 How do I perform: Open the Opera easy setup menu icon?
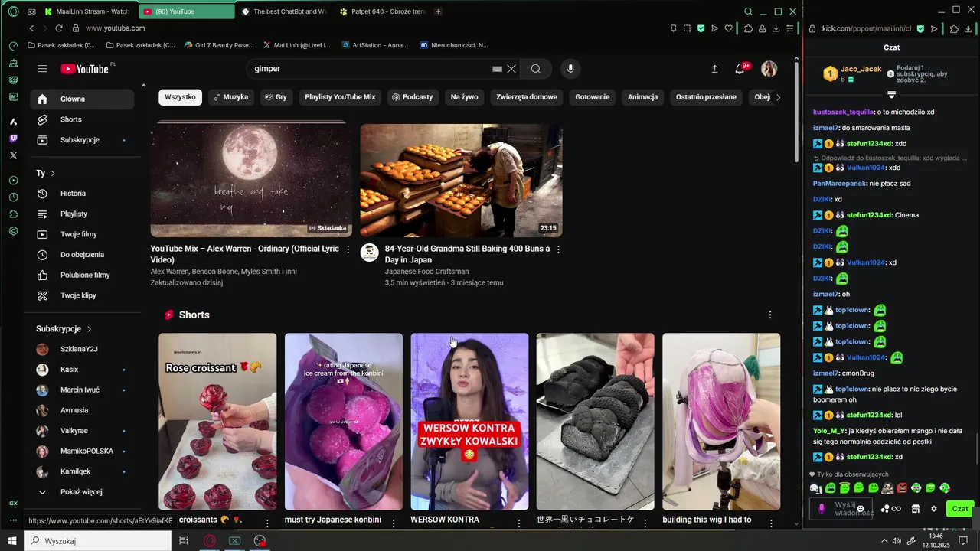790,28
